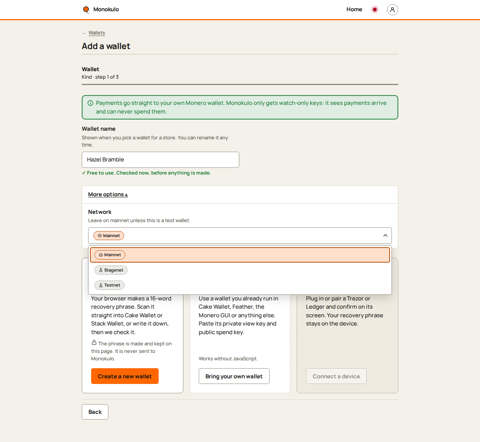Click the red status dot in the header
Viewport: 480px width, 442px height.
(x=375, y=10)
